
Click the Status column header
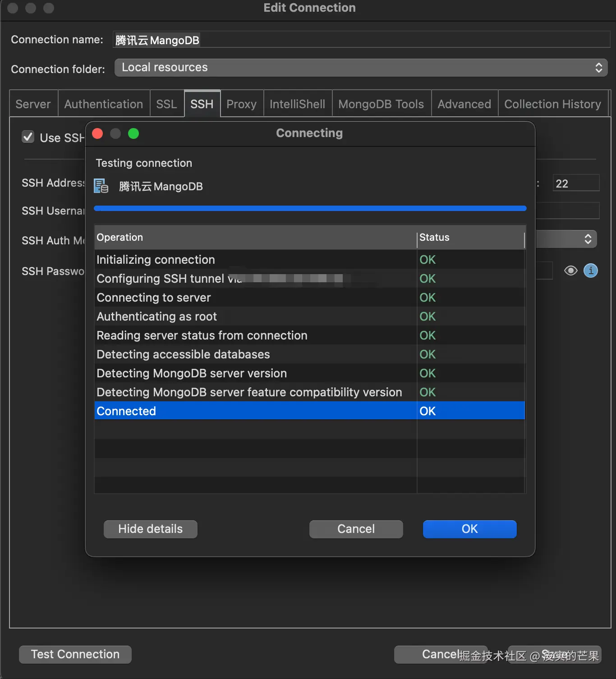coord(471,237)
